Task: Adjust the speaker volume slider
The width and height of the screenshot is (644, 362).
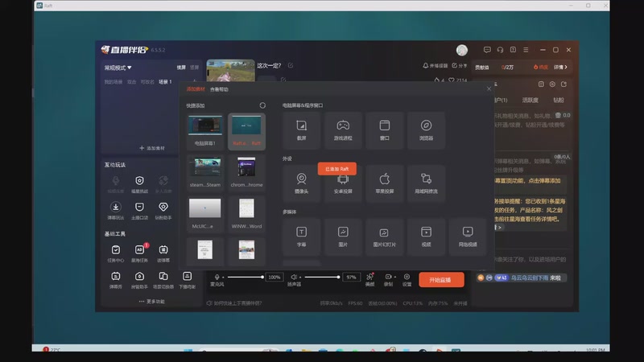Action: pos(322,277)
